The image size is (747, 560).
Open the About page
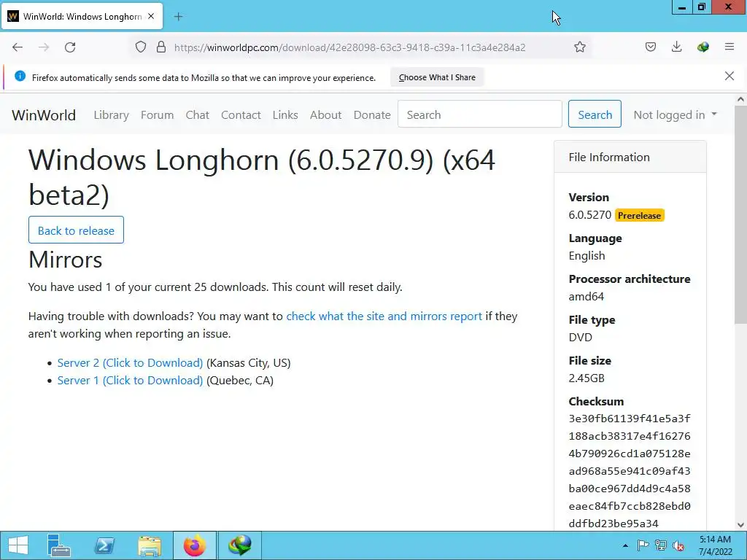coord(326,114)
